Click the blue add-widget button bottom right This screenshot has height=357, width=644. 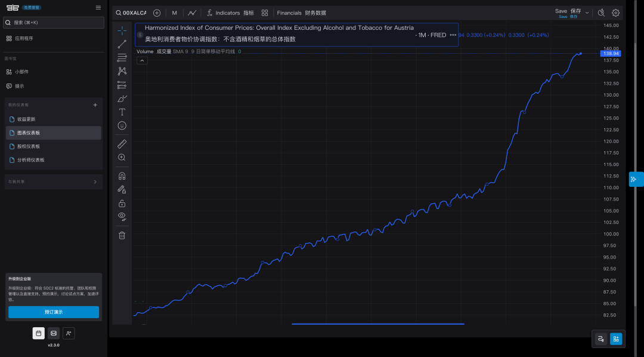615,339
